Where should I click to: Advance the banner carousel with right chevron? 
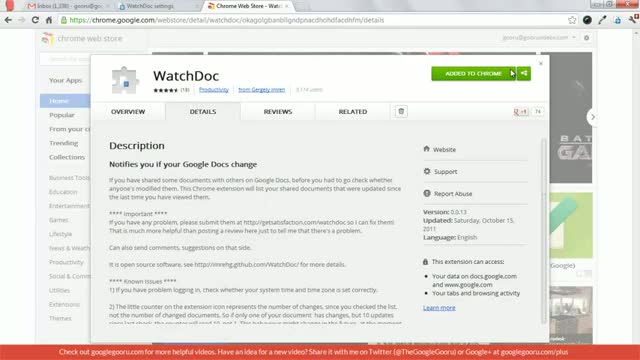point(593,117)
